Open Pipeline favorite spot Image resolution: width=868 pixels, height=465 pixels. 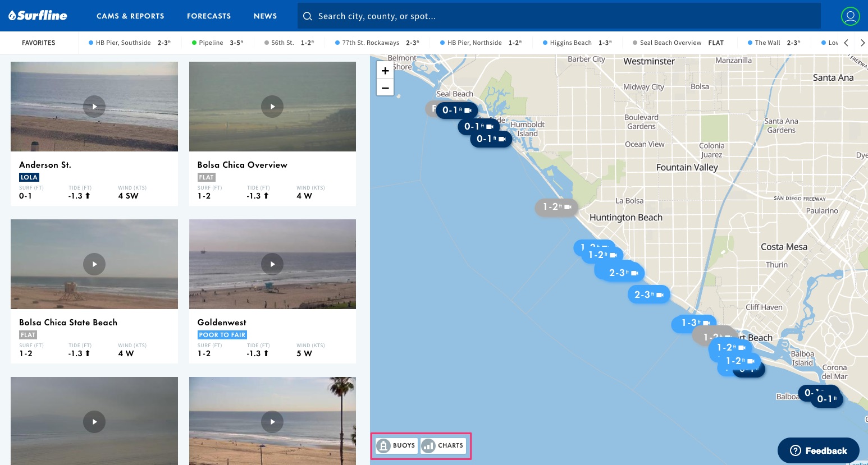(x=217, y=43)
